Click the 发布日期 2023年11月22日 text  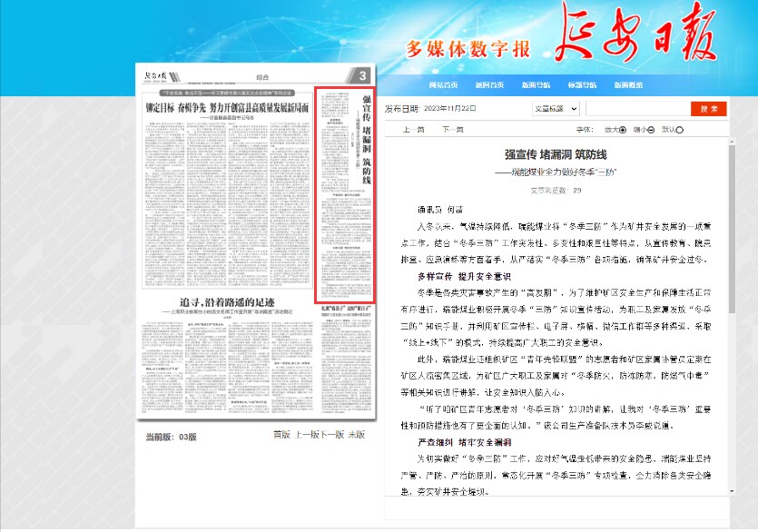[x=430, y=109]
